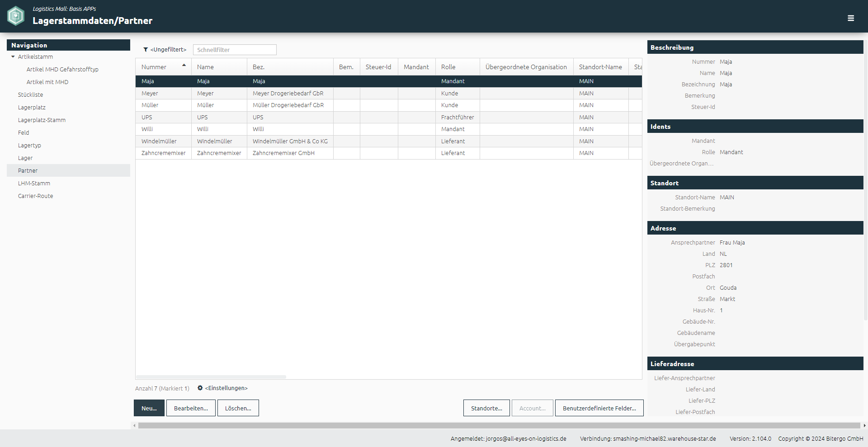Click the Gouda Ort value

coord(728,288)
